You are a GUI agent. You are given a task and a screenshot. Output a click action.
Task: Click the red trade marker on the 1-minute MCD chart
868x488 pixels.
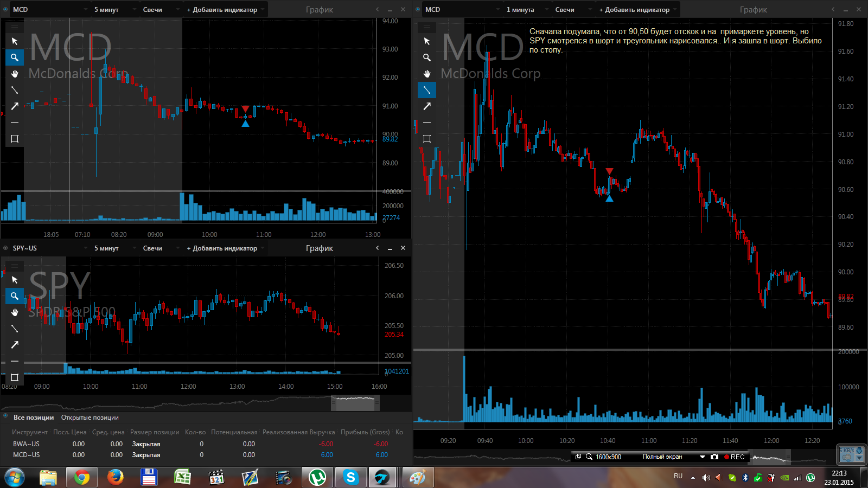[609, 171]
